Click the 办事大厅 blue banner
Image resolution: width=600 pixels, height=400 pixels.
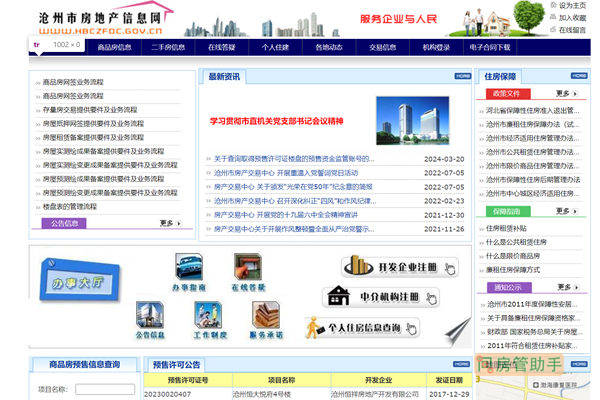pos(80,280)
